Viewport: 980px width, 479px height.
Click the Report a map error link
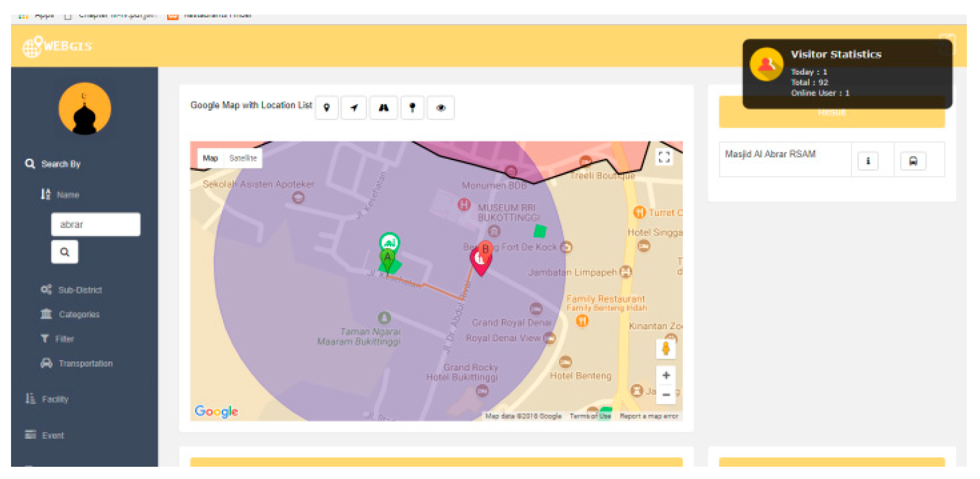point(649,416)
